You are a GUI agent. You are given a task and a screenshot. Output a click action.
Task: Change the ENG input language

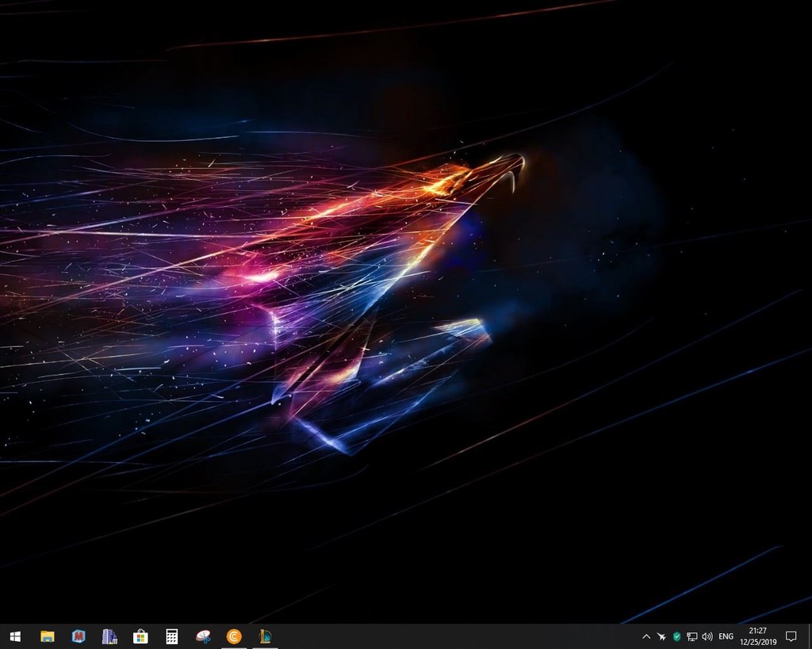click(726, 636)
